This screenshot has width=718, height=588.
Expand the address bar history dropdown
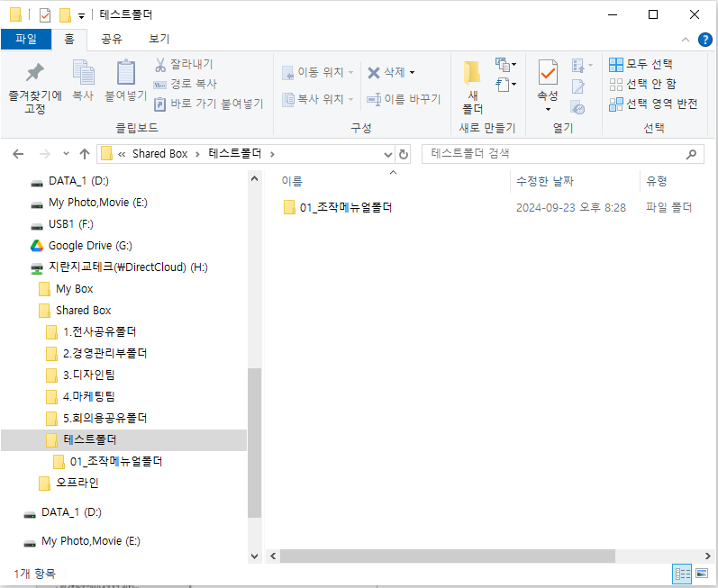click(x=388, y=154)
